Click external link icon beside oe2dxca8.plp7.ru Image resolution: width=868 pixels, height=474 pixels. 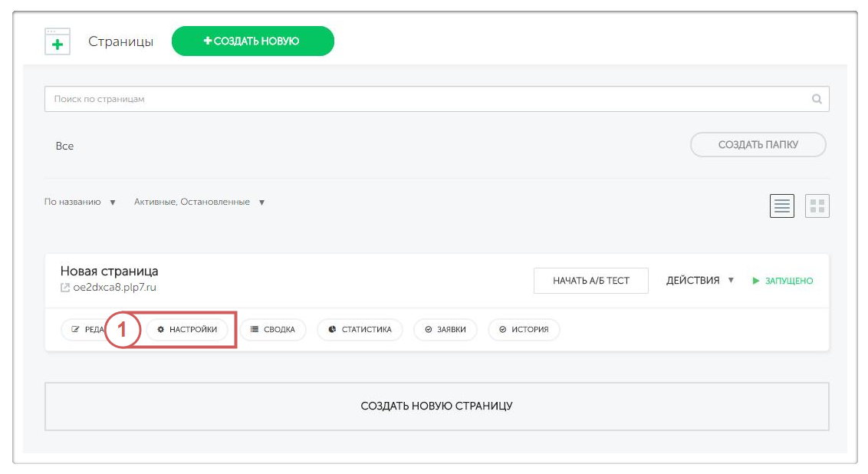pos(65,288)
